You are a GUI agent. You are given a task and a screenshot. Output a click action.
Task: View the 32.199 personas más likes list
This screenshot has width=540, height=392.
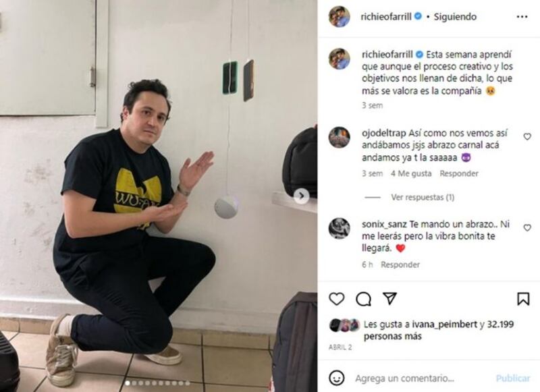pyautogui.click(x=439, y=330)
